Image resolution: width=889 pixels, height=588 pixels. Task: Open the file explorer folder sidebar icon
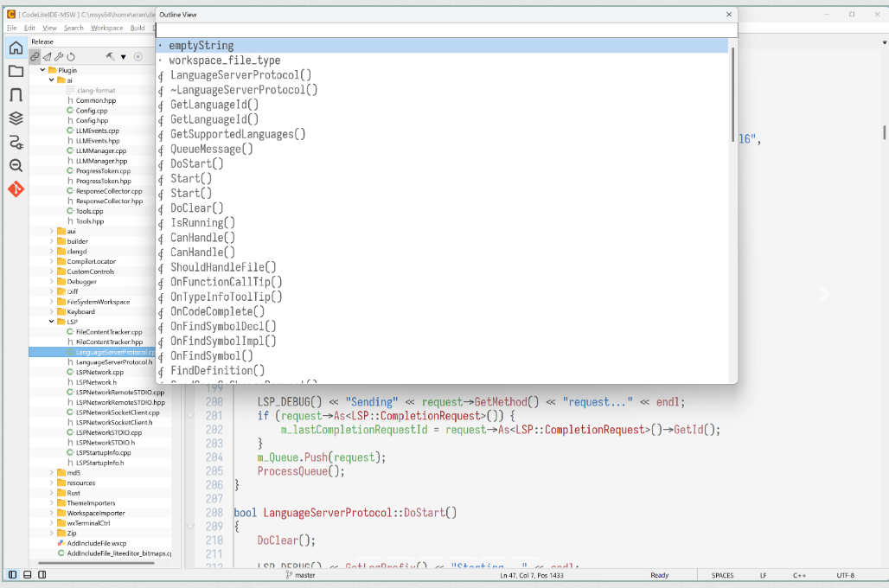pos(16,72)
